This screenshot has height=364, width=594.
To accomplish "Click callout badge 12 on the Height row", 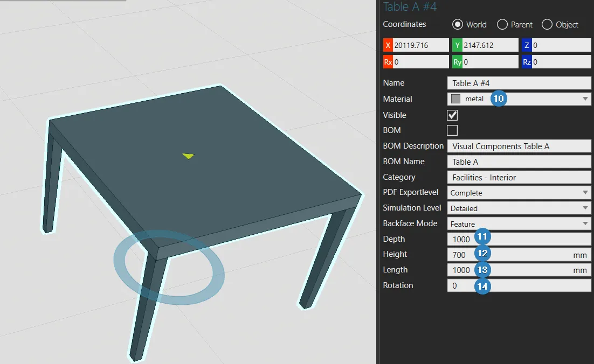I will point(482,253).
